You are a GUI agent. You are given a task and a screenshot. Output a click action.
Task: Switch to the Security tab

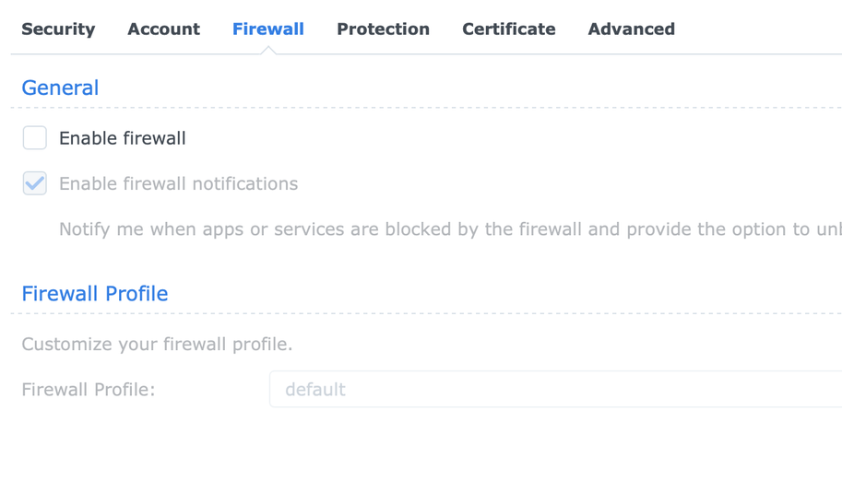pos(58,29)
